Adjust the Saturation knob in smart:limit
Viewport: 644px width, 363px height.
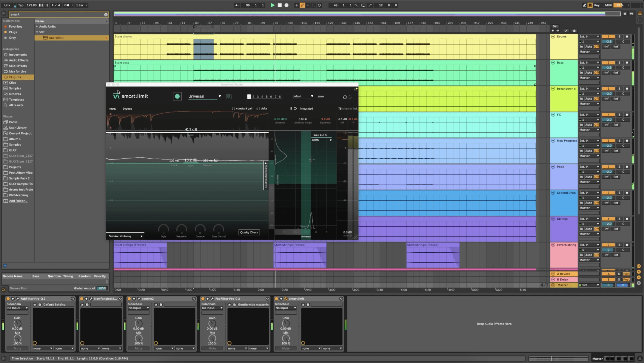(182, 229)
